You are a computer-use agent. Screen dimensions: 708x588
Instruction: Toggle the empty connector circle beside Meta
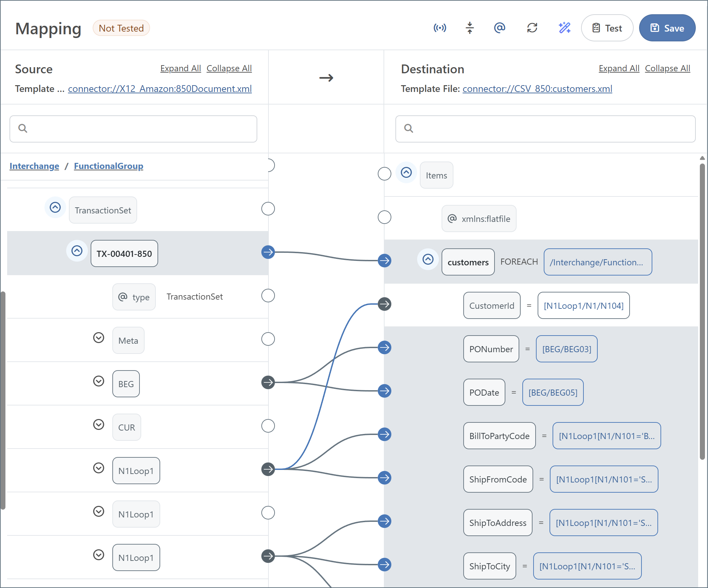coord(268,339)
